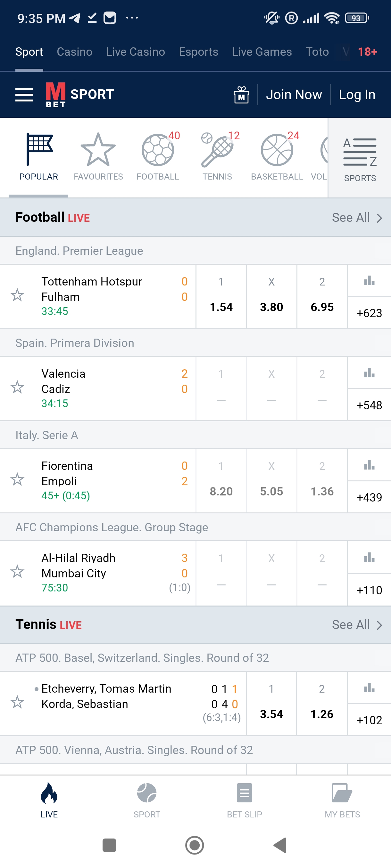The image size is (391, 868).
Task: Expand all Football live matches
Action: pos(357,218)
